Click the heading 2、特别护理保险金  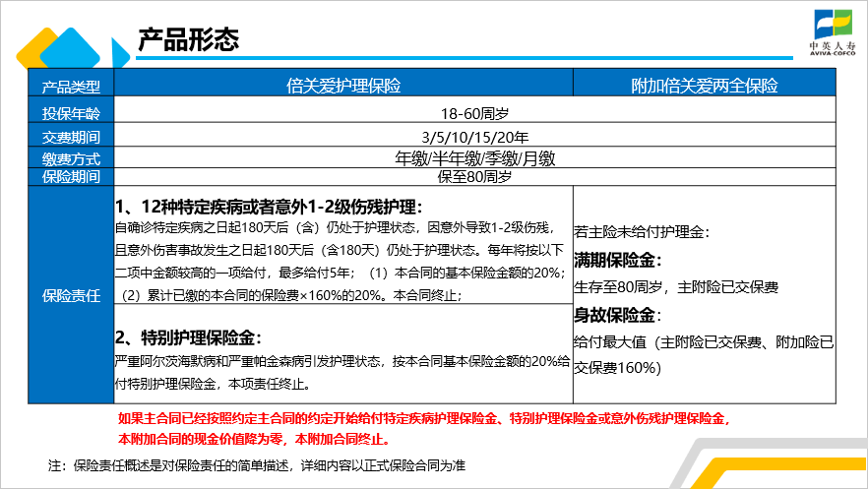(x=188, y=337)
